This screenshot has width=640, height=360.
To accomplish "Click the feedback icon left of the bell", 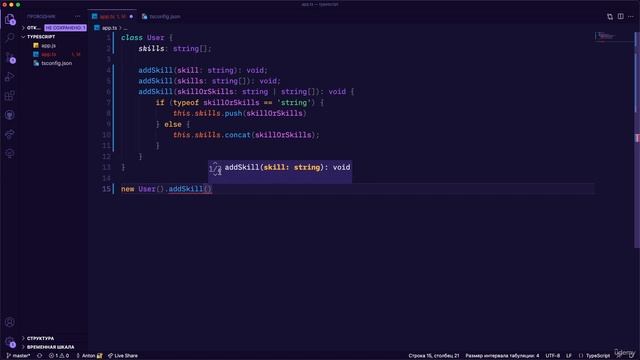I will click(x=619, y=356).
